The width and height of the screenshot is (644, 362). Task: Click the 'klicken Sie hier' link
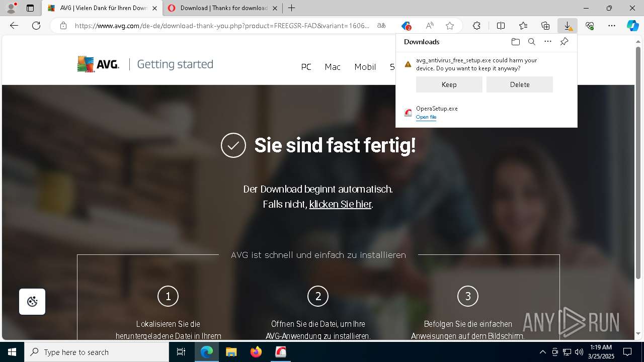tap(340, 204)
